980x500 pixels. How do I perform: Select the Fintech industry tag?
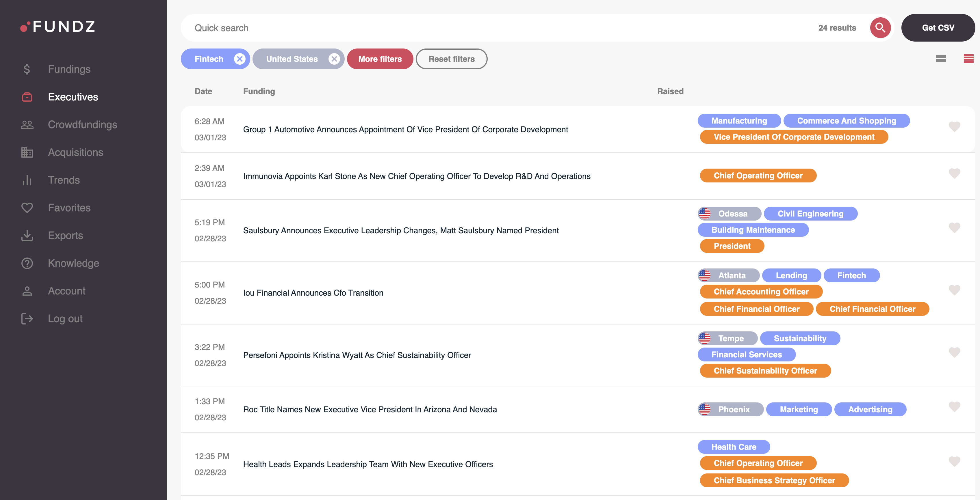click(852, 275)
